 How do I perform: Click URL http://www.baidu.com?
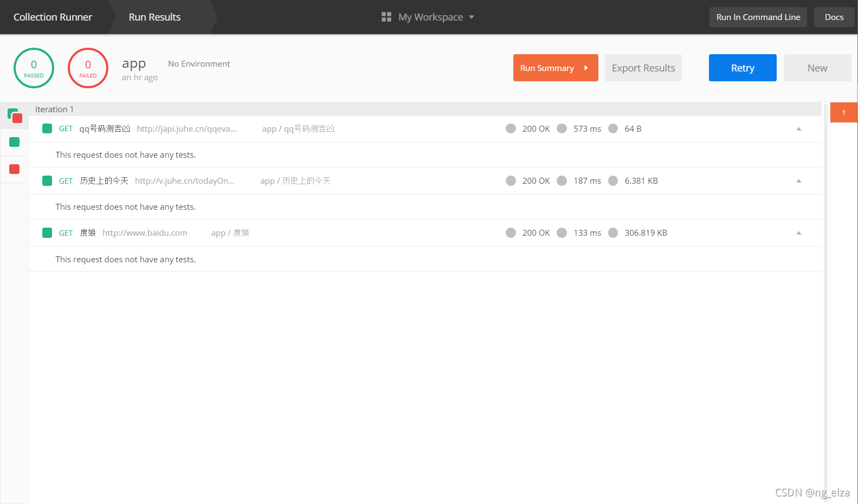[145, 232]
